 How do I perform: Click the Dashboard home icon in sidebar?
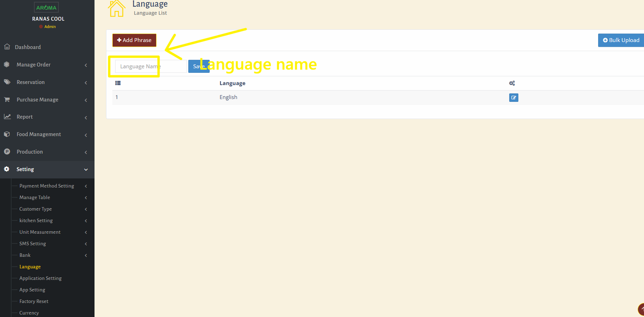tap(7, 47)
